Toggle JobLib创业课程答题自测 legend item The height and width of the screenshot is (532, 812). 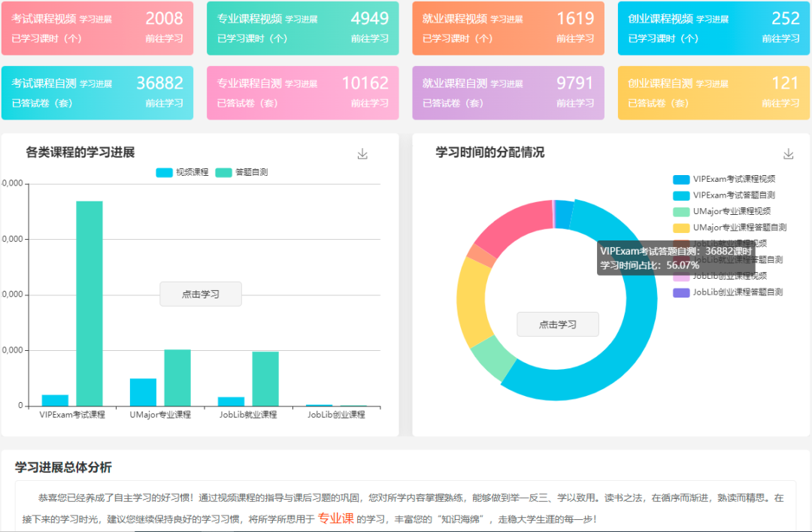coord(728,292)
